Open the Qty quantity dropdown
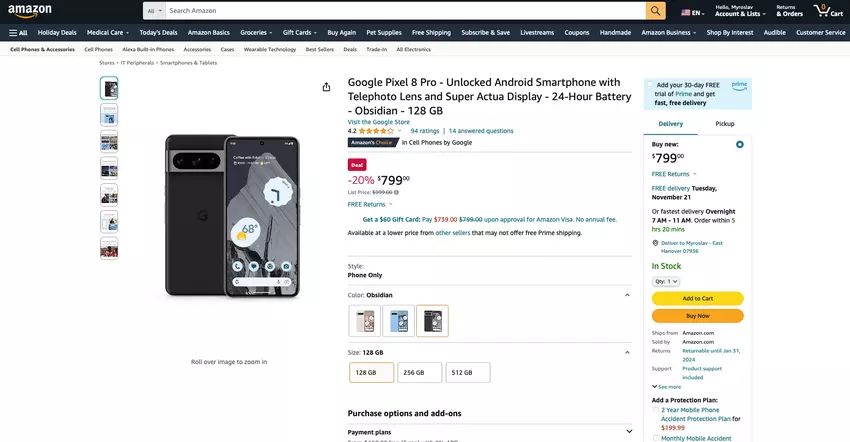The width and height of the screenshot is (850, 442). pos(666,281)
